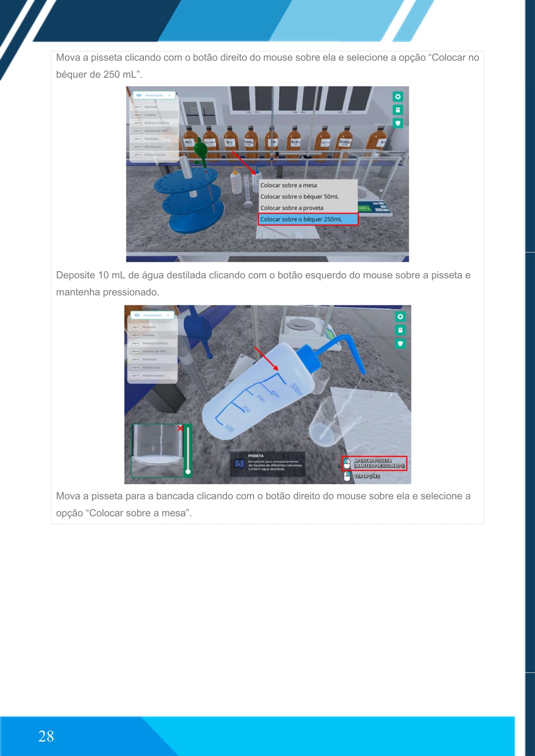Click the vertical slider handle beside beaker preview
The height and width of the screenshot is (756, 535).
pos(188,472)
